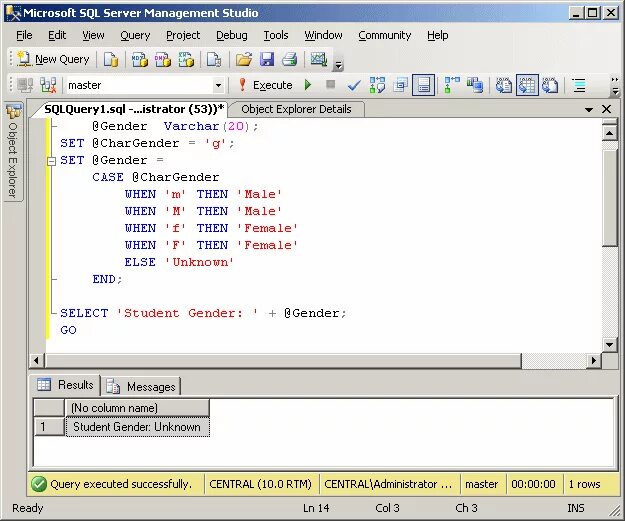The image size is (625, 521).
Task: Open the active files dropdown arrow
Action: (589, 109)
